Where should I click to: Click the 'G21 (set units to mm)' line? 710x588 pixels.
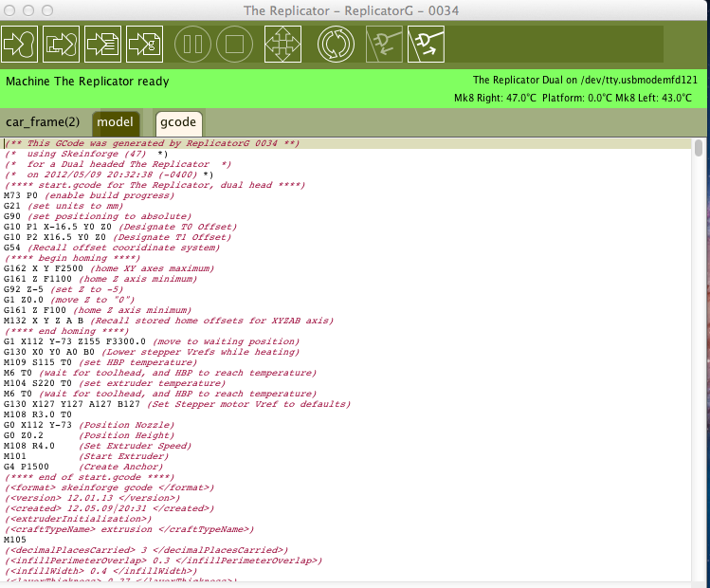point(64,206)
